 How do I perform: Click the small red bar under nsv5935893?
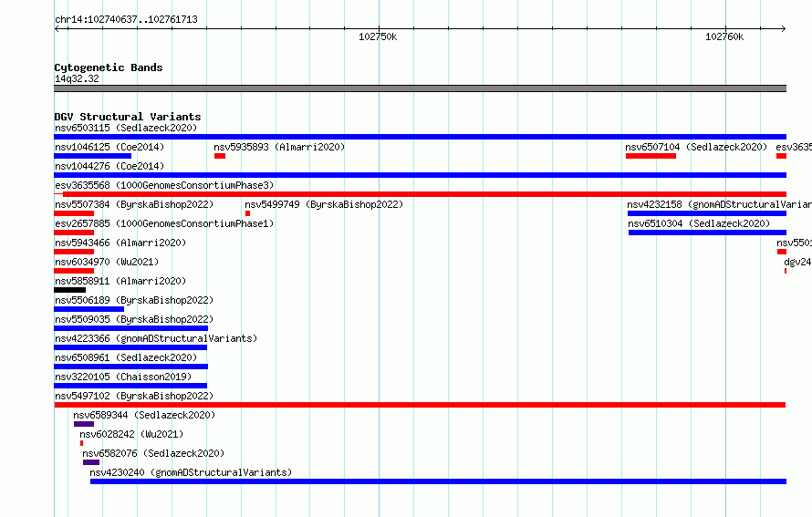point(220,156)
